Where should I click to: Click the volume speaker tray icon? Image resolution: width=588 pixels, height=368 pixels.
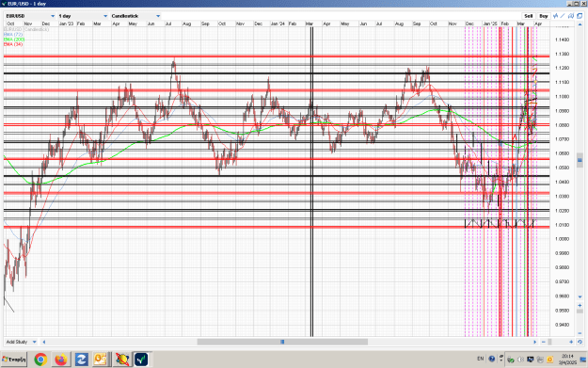pos(520,360)
